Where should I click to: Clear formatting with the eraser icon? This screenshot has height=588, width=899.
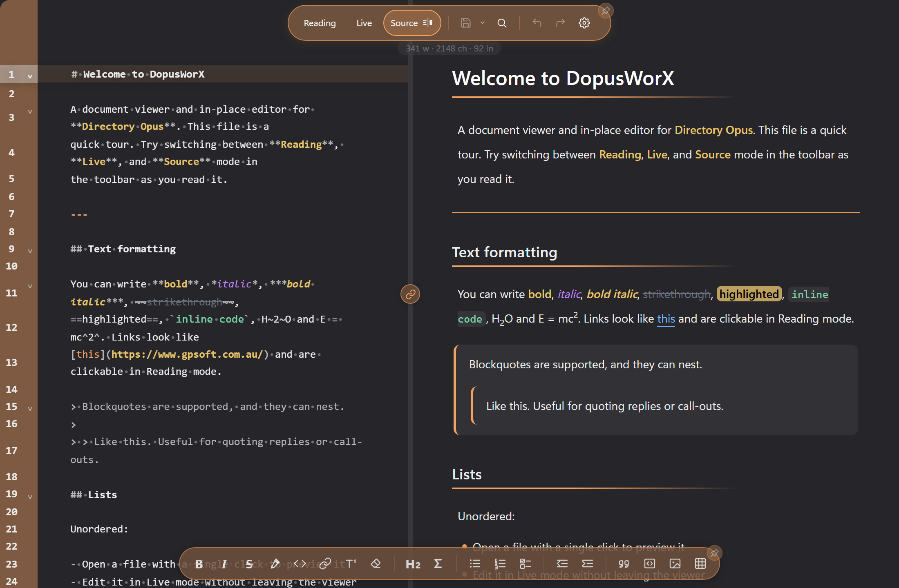(x=376, y=564)
